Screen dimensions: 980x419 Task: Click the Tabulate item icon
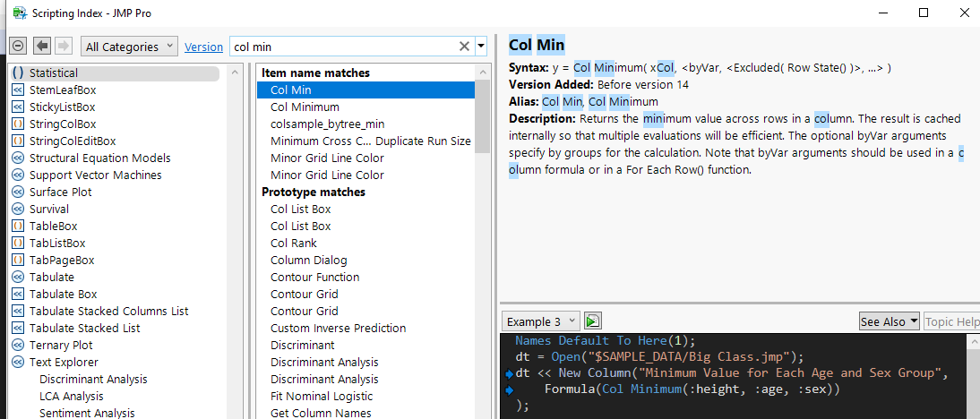(18, 277)
